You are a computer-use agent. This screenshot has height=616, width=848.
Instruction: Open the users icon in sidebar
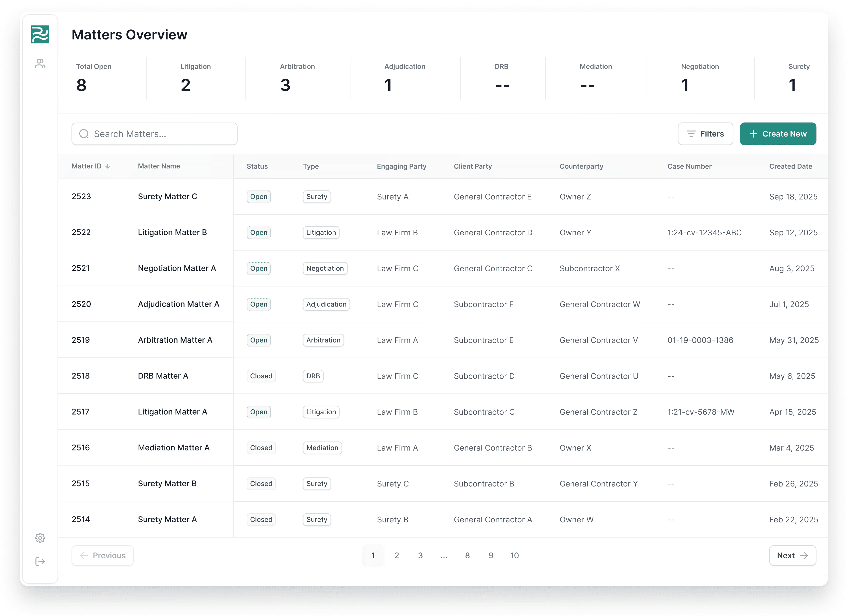click(40, 64)
